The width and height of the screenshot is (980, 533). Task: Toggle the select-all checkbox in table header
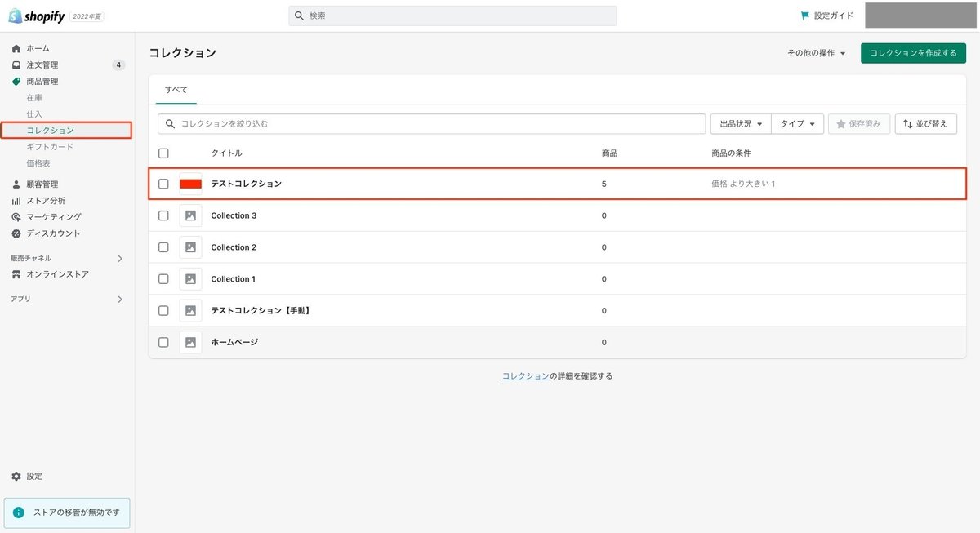pos(163,153)
